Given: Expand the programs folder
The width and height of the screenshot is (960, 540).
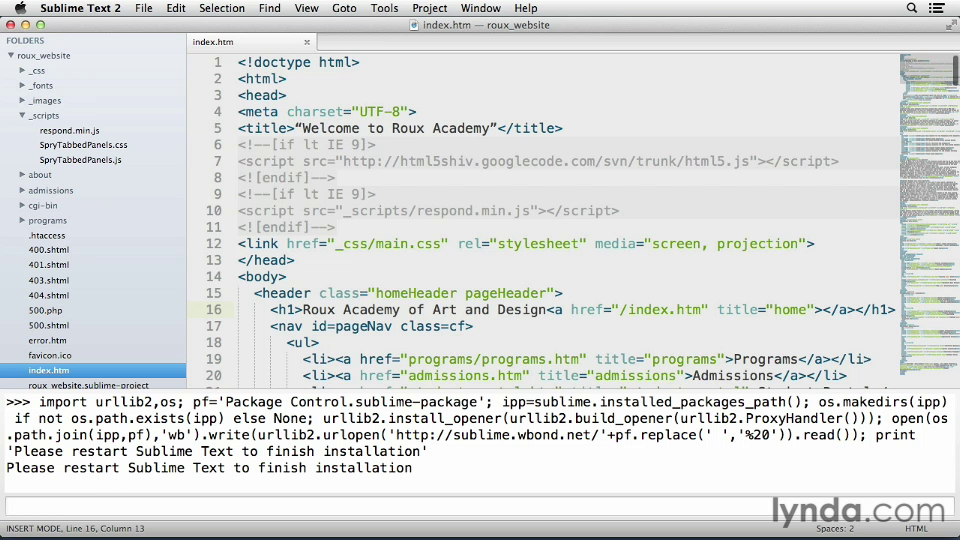Looking at the screenshot, I should pyautogui.click(x=22, y=220).
